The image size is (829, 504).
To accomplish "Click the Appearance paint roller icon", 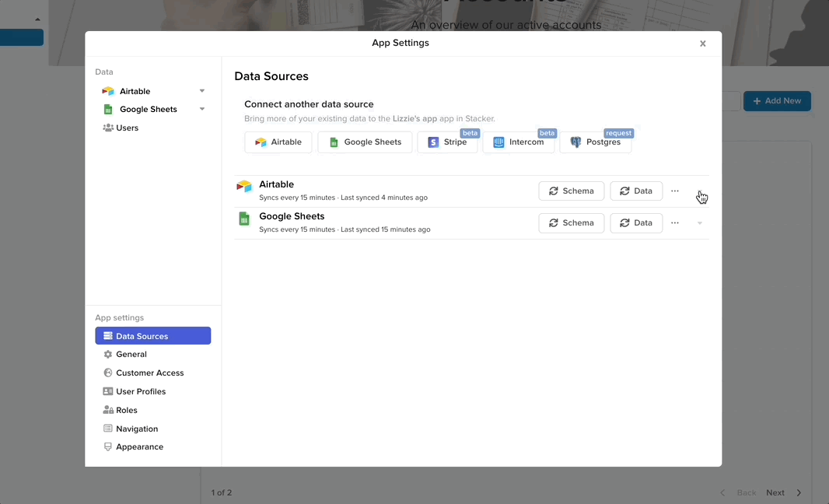I will pos(108,447).
